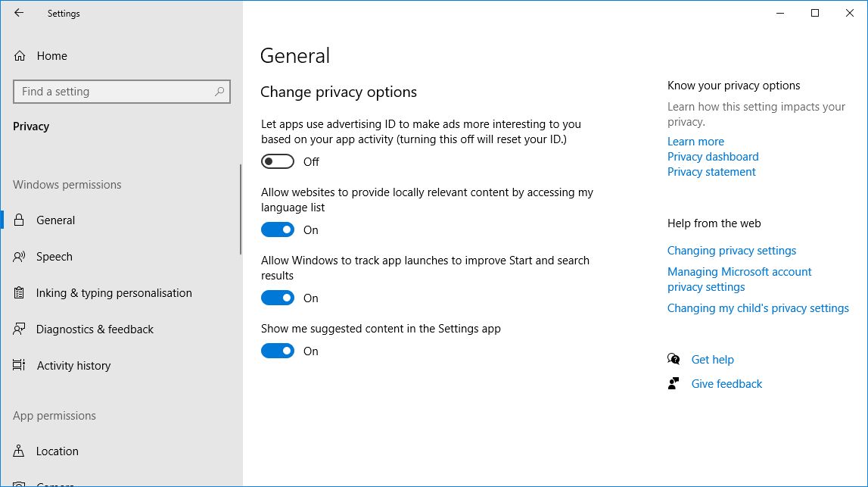Image resolution: width=868 pixels, height=487 pixels.
Task: Open the Privacy dashboard link
Action: tap(712, 156)
